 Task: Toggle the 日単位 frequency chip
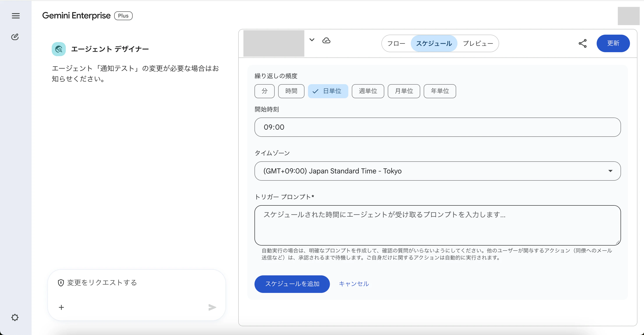328,91
